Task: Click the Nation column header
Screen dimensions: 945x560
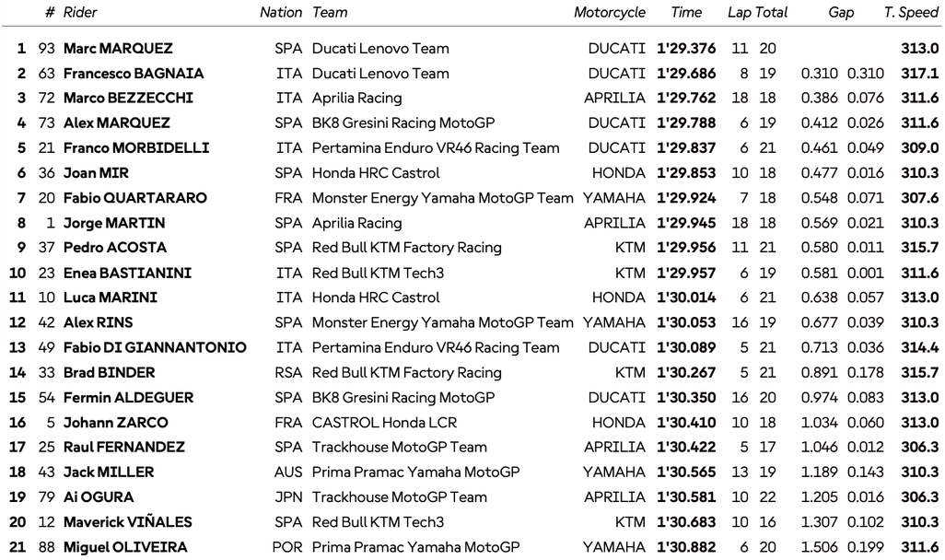Action: (280, 13)
